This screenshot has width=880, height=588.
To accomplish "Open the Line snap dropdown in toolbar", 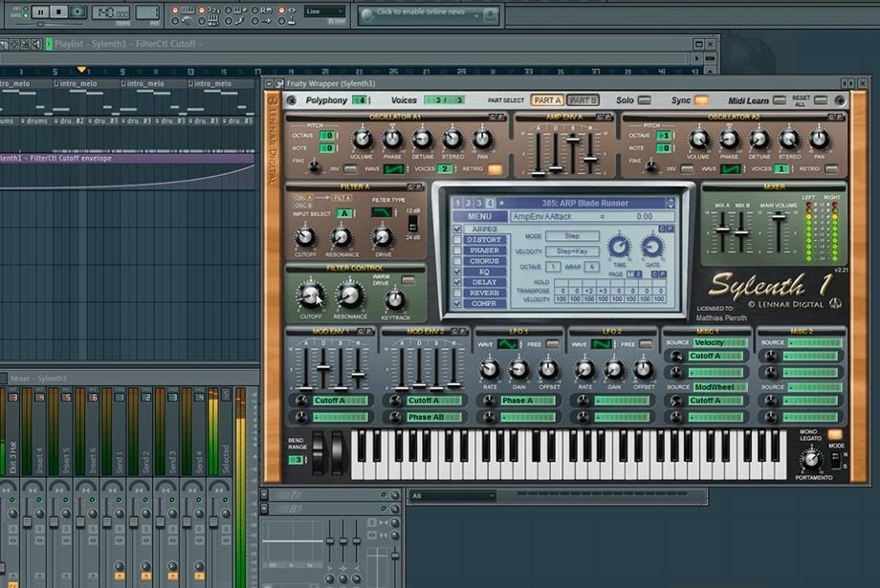I will click(x=325, y=11).
